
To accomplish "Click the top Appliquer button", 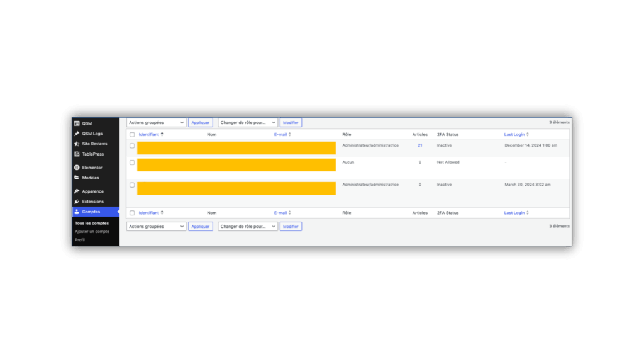I will (x=201, y=123).
